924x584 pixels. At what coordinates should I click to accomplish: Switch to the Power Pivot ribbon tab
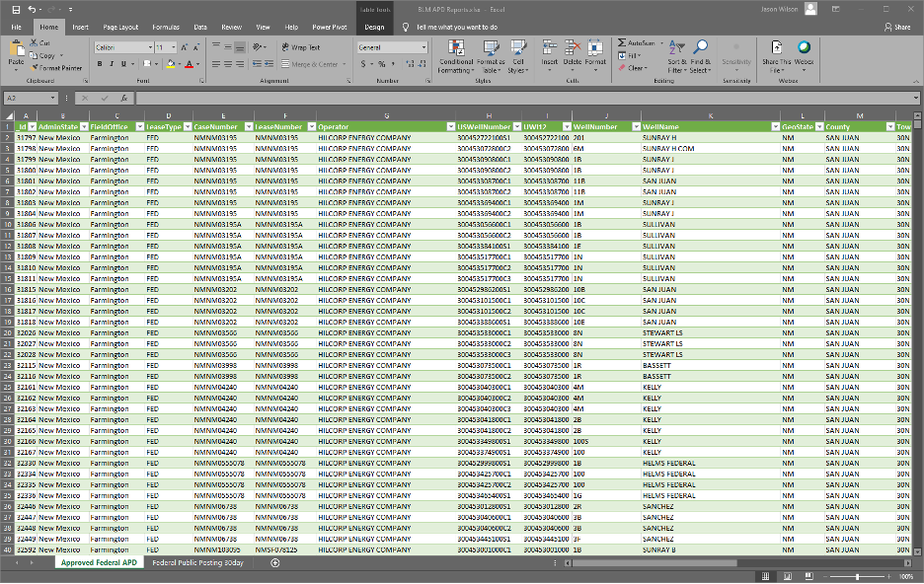click(x=330, y=27)
